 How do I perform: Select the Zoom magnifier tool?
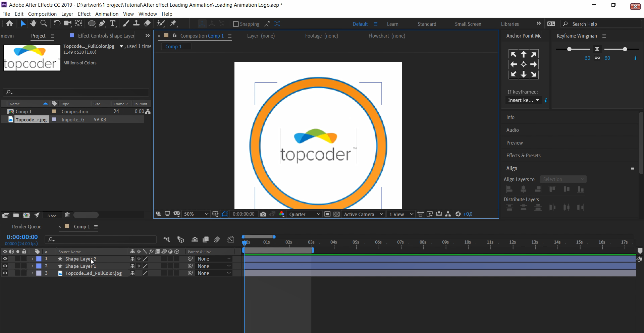point(44,23)
